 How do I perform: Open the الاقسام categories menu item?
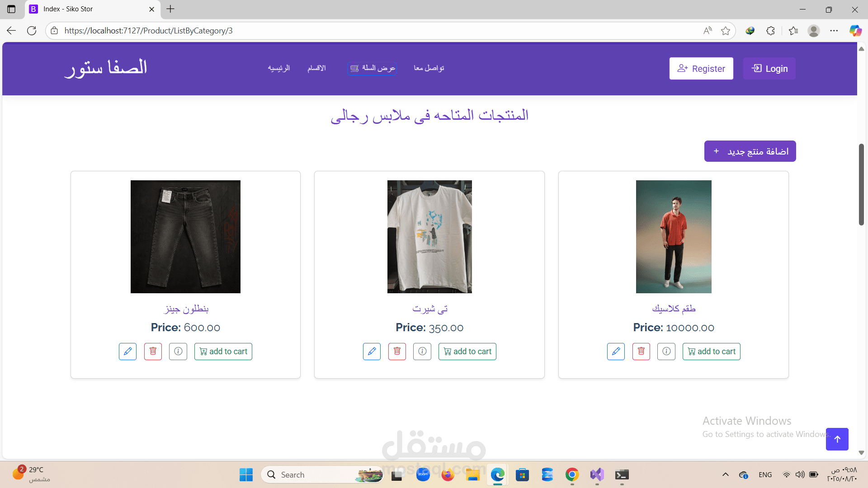pos(316,68)
